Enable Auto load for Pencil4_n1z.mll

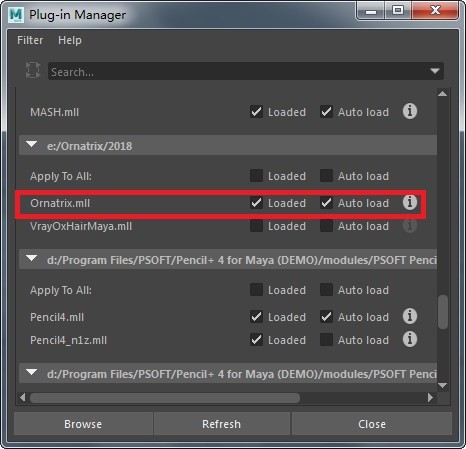pyautogui.click(x=326, y=340)
